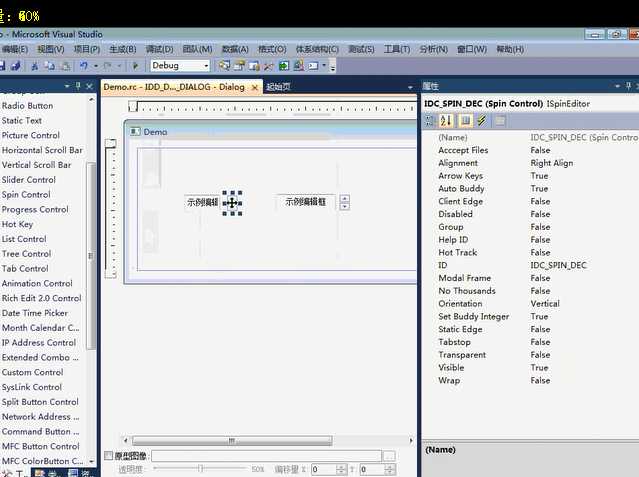Select the spin control with move handles

(232, 203)
